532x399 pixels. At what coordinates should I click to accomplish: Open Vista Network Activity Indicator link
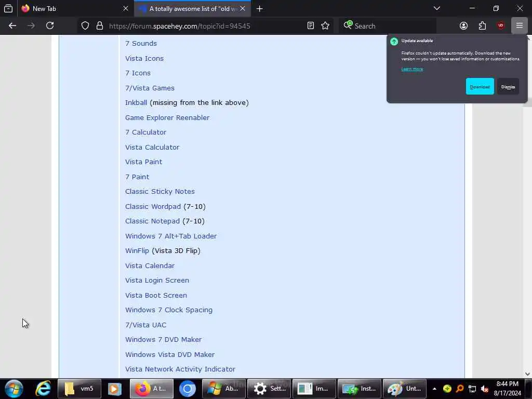point(180,369)
